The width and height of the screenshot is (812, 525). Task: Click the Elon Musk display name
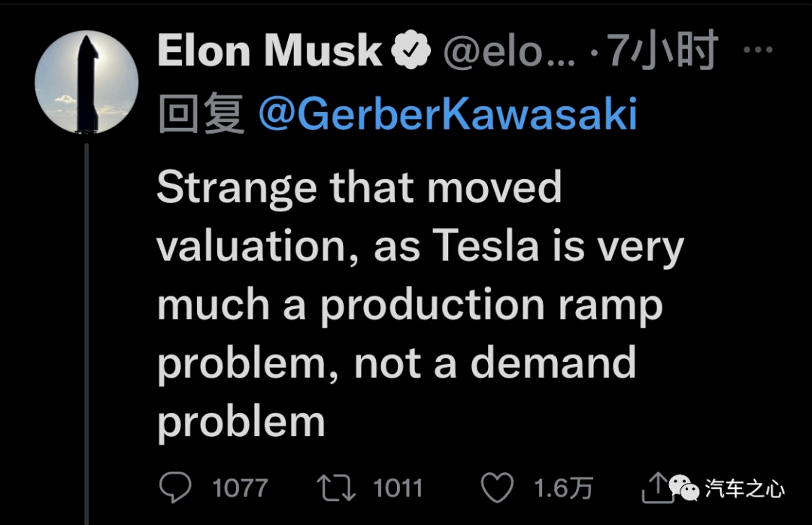pyautogui.click(x=269, y=51)
